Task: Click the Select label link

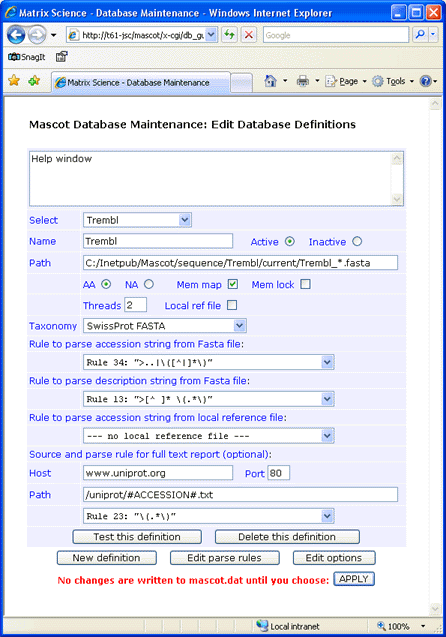Action: coord(43,220)
